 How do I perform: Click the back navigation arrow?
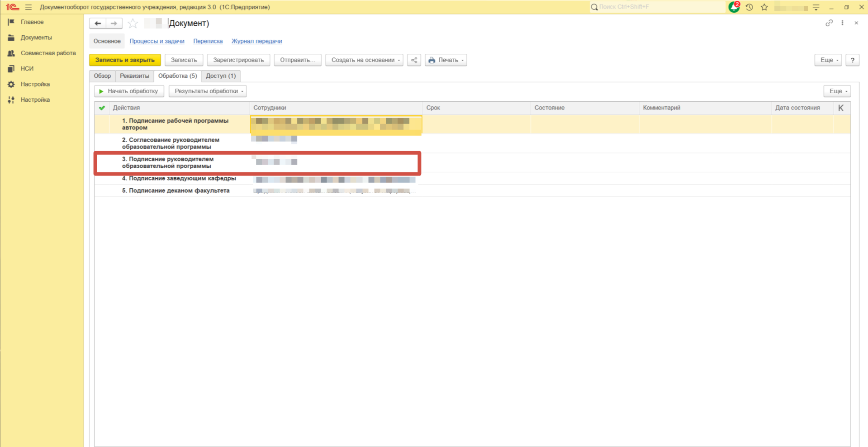[x=98, y=24]
